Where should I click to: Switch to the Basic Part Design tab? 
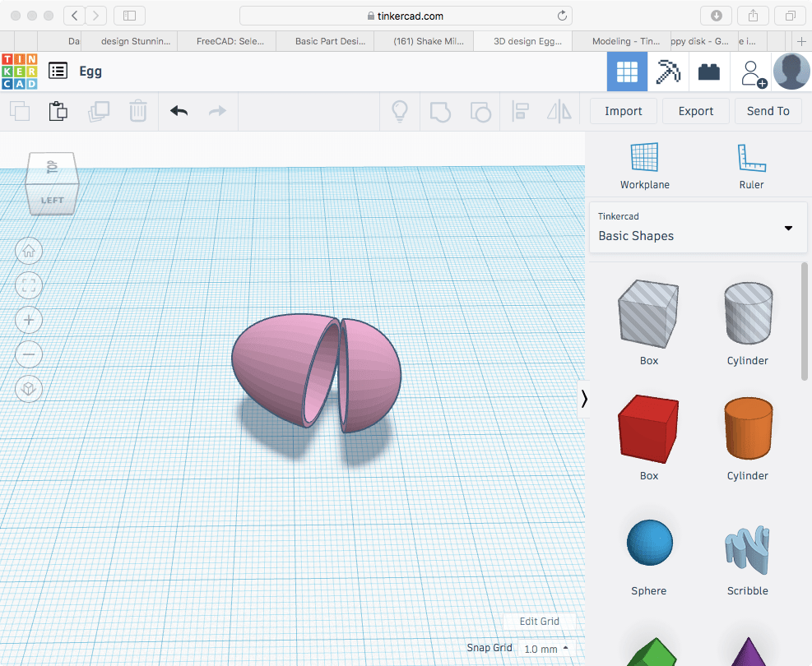tap(329, 40)
